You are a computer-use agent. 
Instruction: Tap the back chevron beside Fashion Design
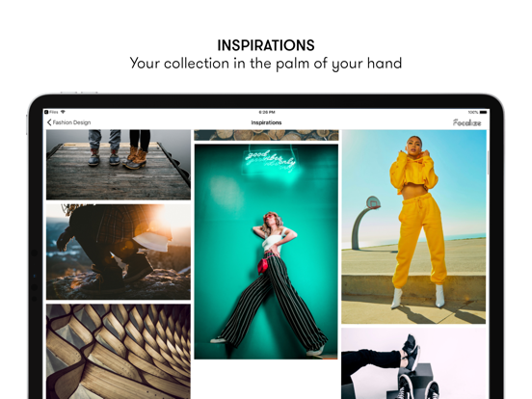[x=49, y=122]
